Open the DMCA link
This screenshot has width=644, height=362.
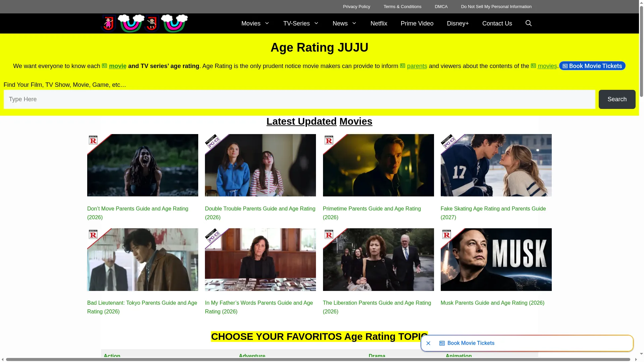(441, 7)
